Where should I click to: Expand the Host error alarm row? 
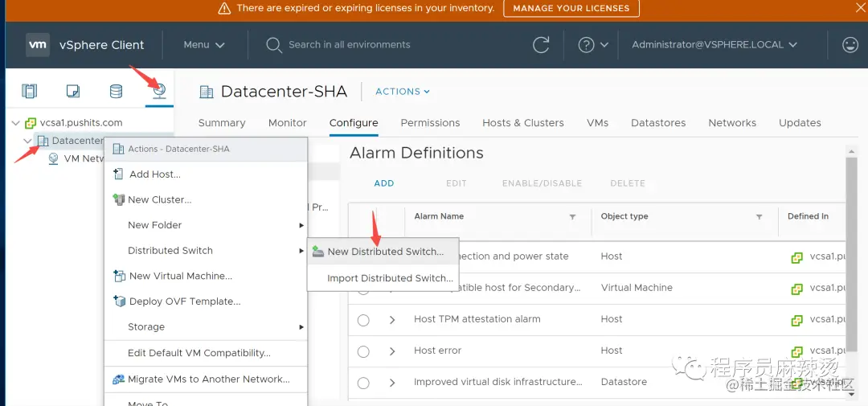tap(392, 351)
